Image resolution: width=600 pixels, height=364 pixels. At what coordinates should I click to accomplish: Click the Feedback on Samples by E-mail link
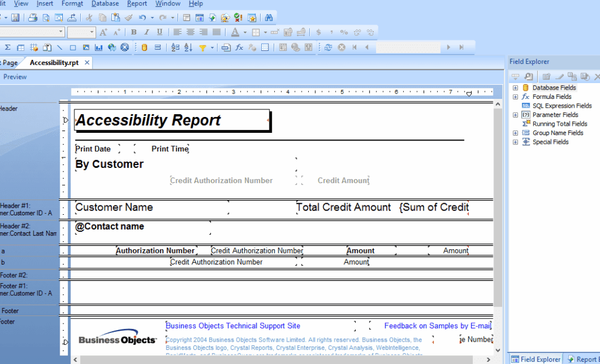click(437, 326)
